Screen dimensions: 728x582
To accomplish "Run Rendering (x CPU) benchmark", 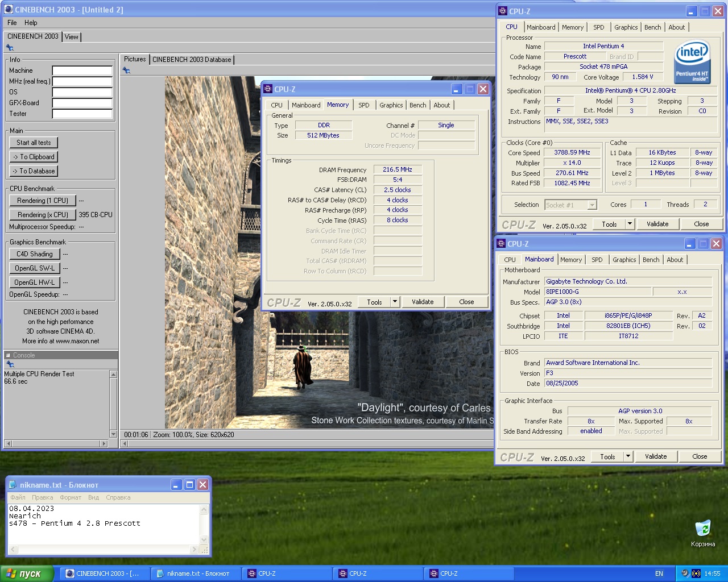I will [43, 215].
